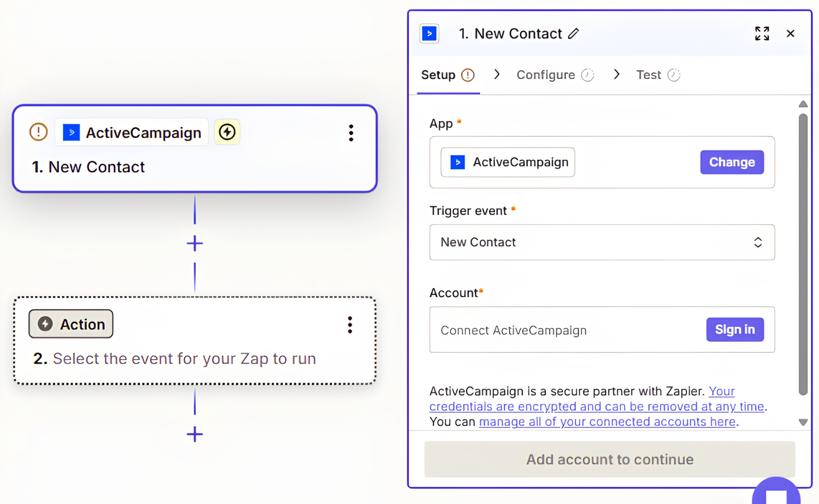
Task: Click the clock status icon next to Test
Action: 674,75
